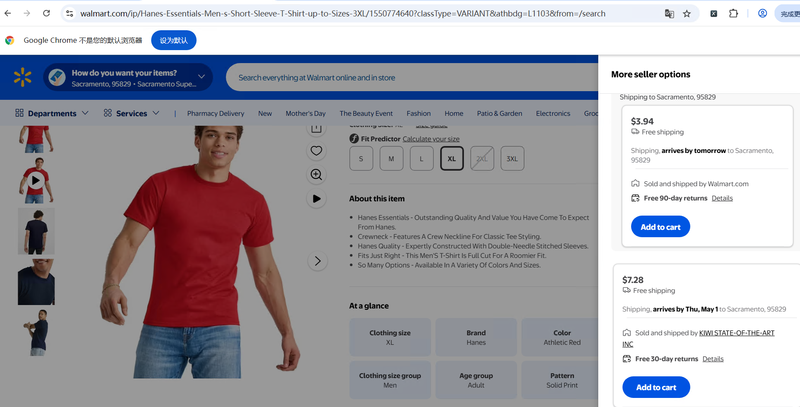
Task: Go back to the previous browser page
Action: [8, 14]
